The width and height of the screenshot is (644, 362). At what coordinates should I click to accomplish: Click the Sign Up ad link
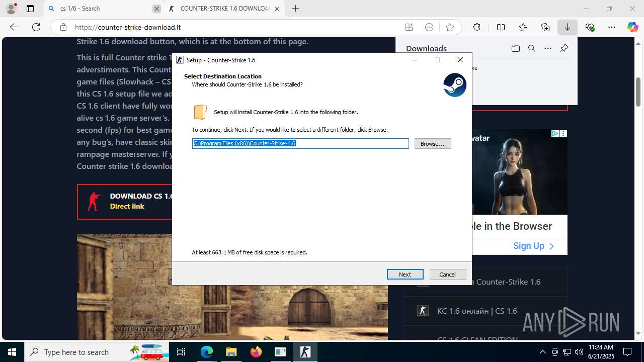[533, 246]
